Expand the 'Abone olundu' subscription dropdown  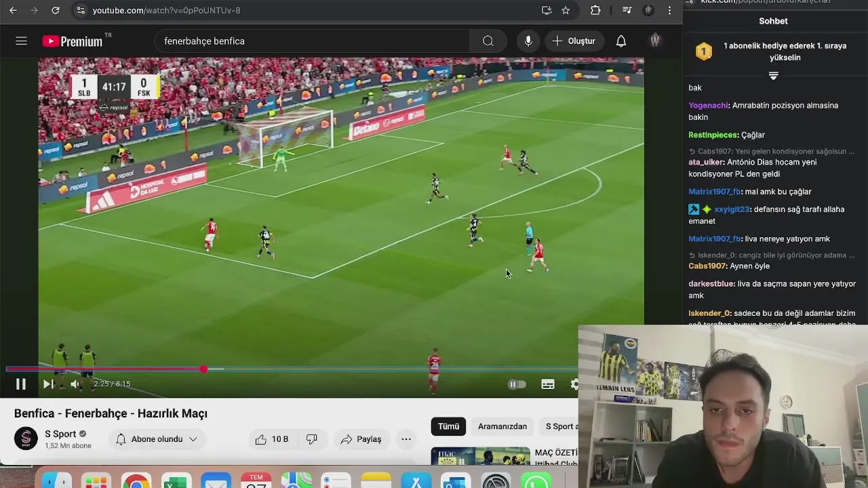157,439
